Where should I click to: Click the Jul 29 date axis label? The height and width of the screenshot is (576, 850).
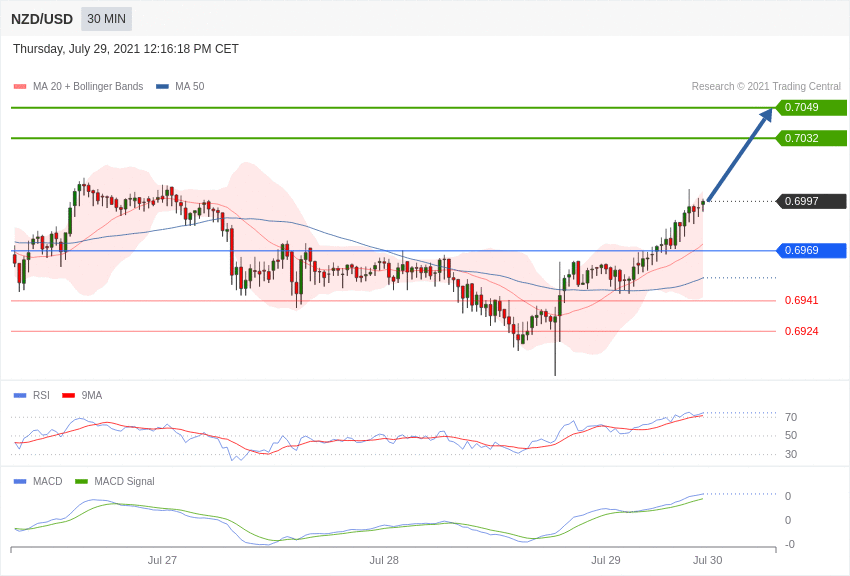pyautogui.click(x=606, y=560)
